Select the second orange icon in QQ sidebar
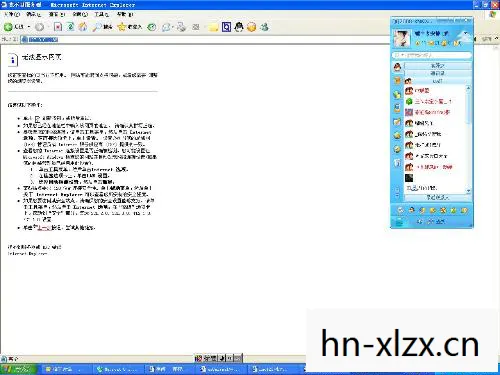 [397, 80]
